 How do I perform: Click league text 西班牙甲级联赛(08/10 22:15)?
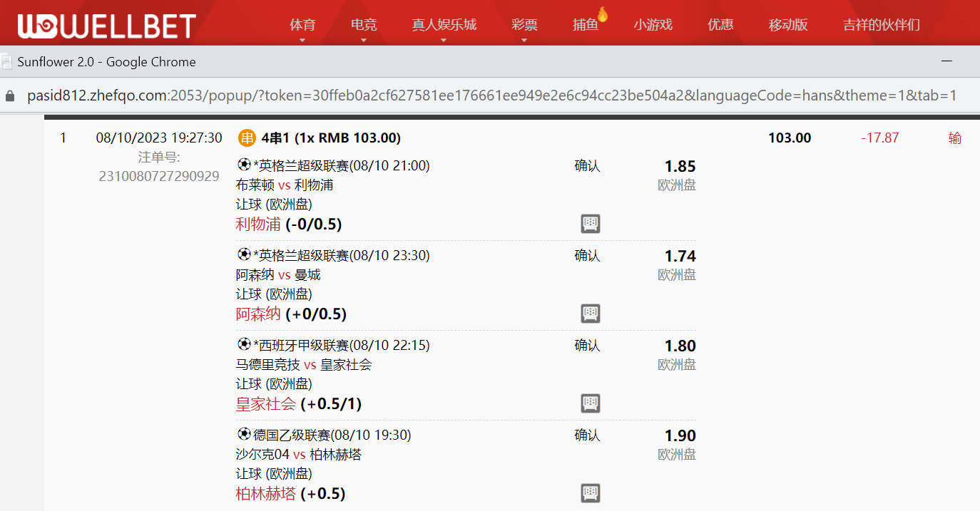pyautogui.click(x=342, y=345)
